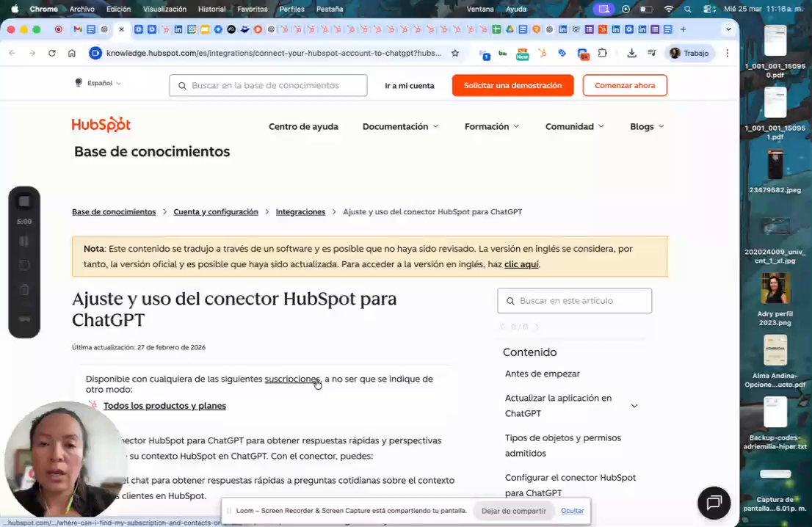Click Dejar de compartir button
The width and height of the screenshot is (812, 527).
514,511
